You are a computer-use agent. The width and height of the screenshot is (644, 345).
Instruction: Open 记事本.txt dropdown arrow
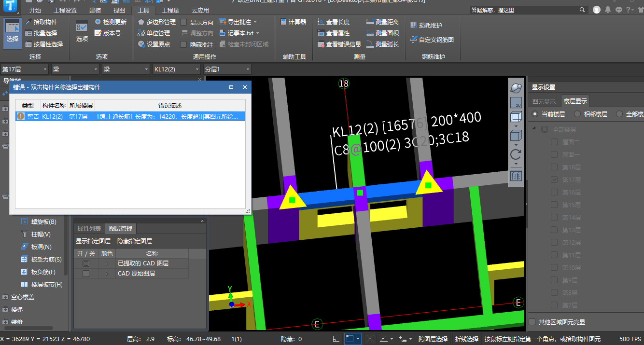click(x=257, y=33)
